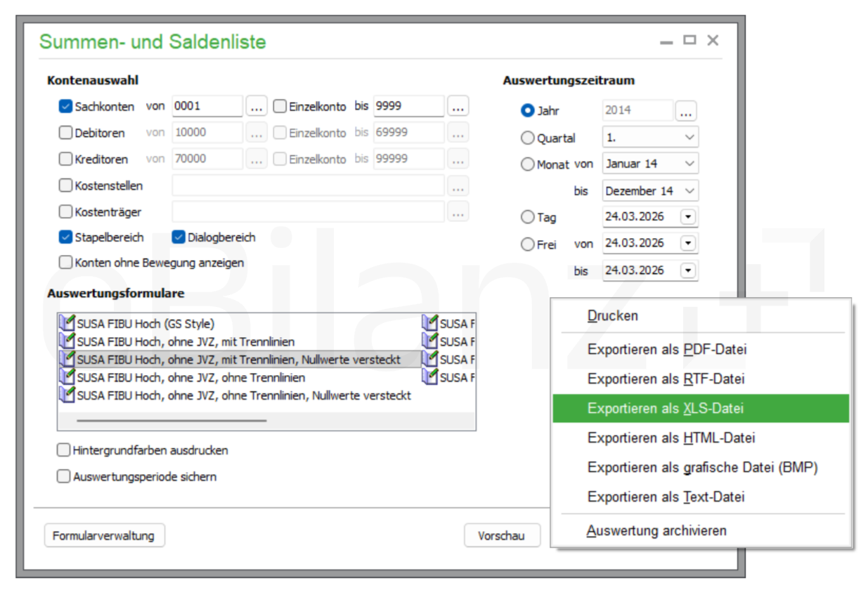Click icon of 'mit Trennlinien, Nullwerte versteckt' form

[x=67, y=359]
